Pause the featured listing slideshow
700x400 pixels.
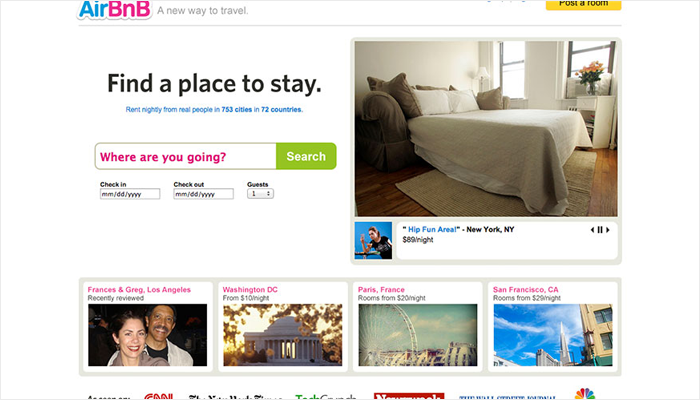tap(600, 230)
